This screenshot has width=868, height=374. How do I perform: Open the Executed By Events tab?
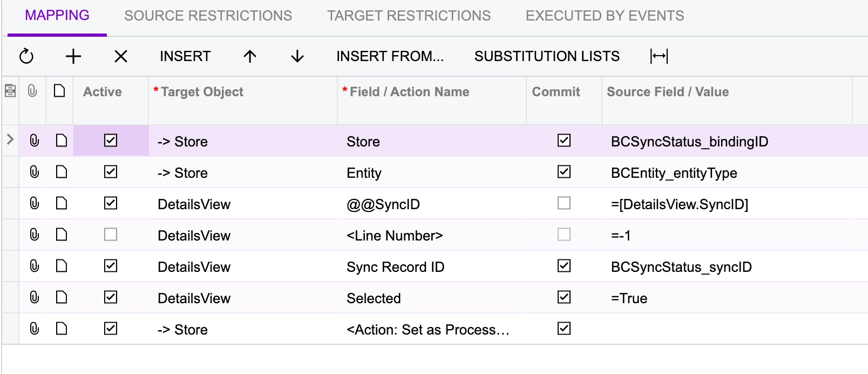click(605, 16)
